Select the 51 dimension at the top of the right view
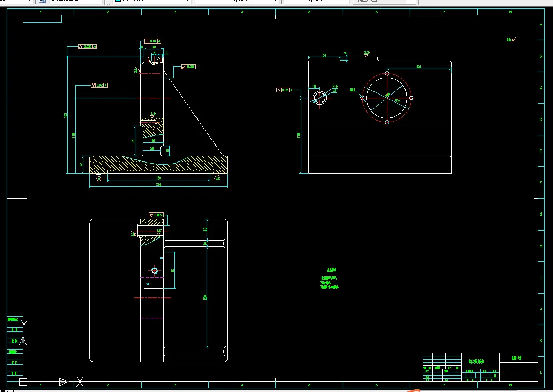Screen dimensions: 553x392 [324, 55]
